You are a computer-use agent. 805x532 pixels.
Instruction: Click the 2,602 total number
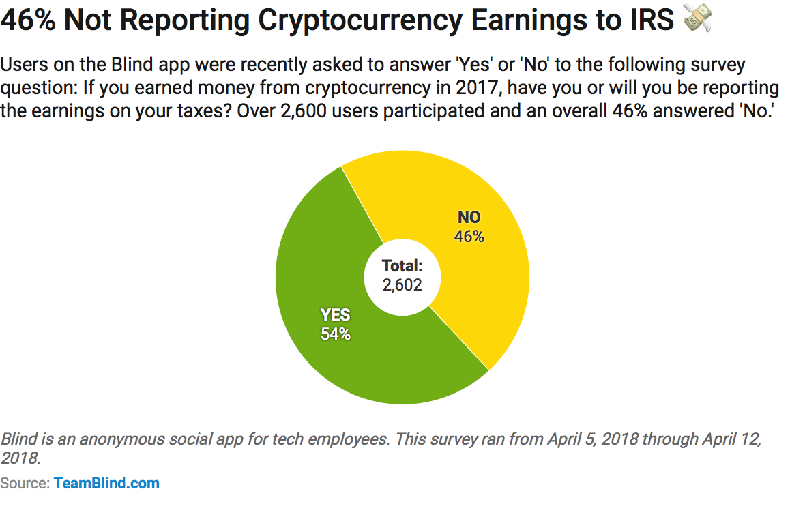click(402, 285)
